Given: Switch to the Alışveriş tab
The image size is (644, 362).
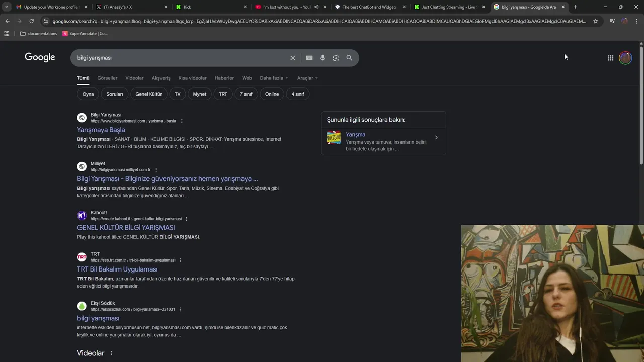Looking at the screenshot, I should pyautogui.click(x=161, y=78).
